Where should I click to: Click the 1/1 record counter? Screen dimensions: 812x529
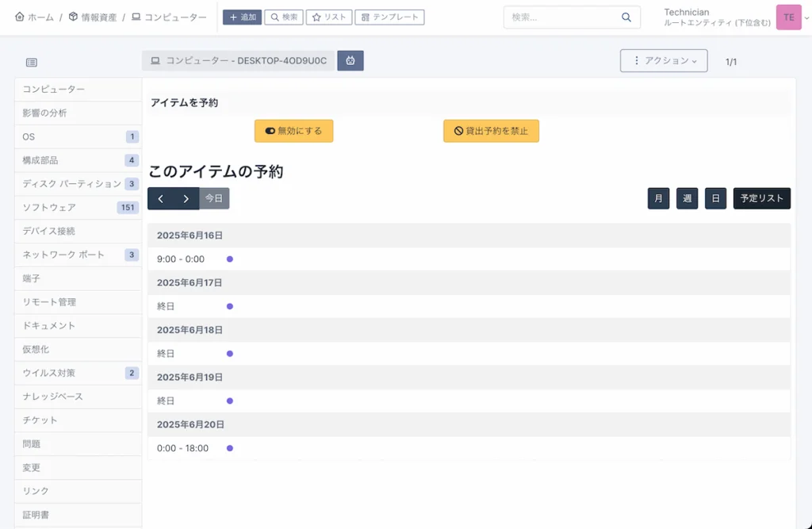730,62
